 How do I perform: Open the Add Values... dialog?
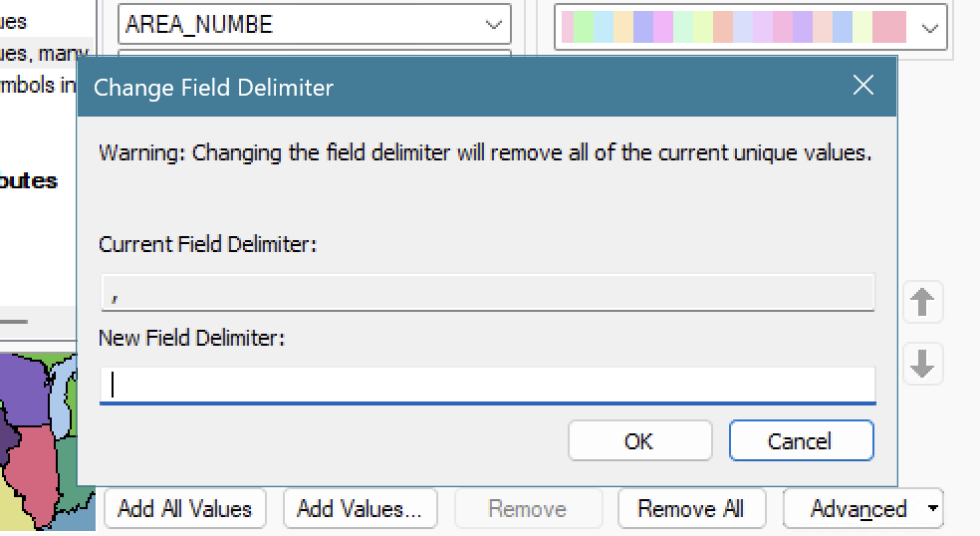[x=360, y=509]
